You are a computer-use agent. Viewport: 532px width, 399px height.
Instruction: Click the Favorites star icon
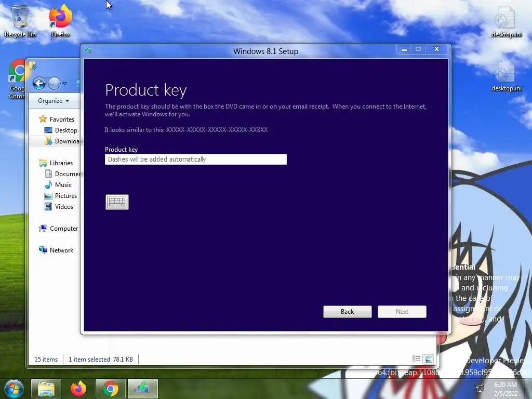point(43,119)
